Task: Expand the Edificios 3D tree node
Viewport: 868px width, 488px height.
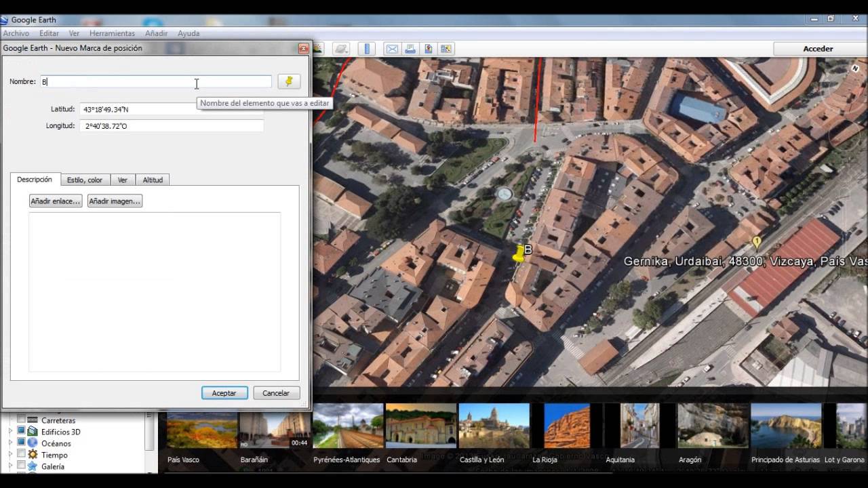Action: pyautogui.click(x=10, y=432)
